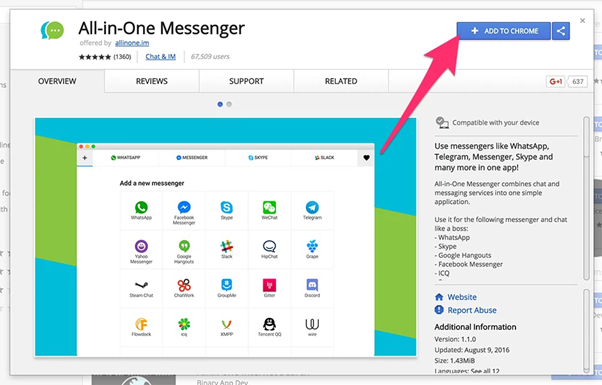Click the share icon button

click(x=561, y=31)
